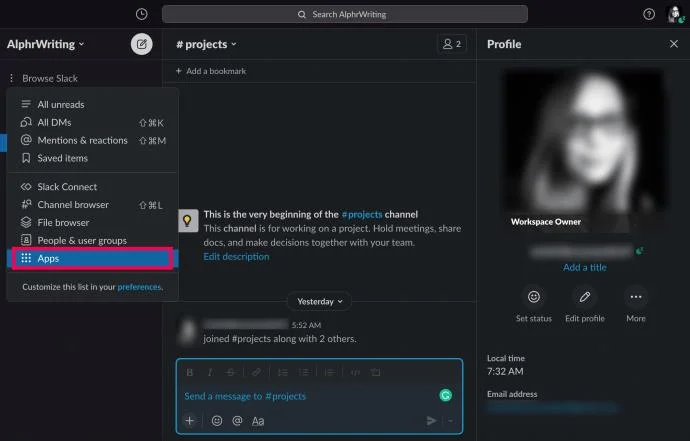Insert a bulleted list
The height and width of the screenshot is (441, 690).
[303, 372]
